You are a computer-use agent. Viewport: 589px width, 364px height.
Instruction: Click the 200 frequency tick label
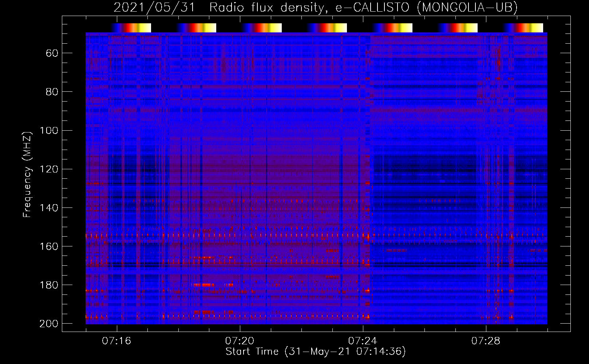tap(49, 324)
